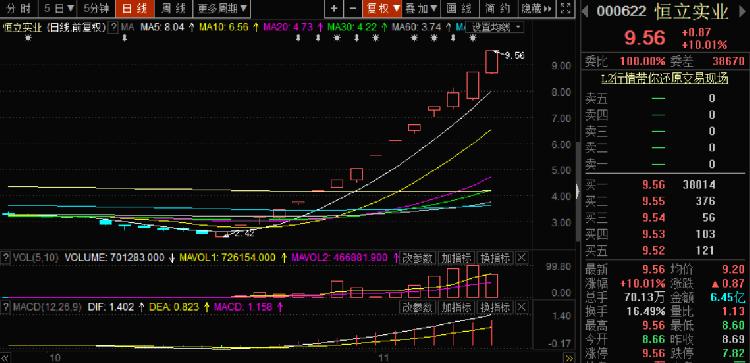
Task: Open the 复权 adjustment dropdown
Action: click(383, 8)
